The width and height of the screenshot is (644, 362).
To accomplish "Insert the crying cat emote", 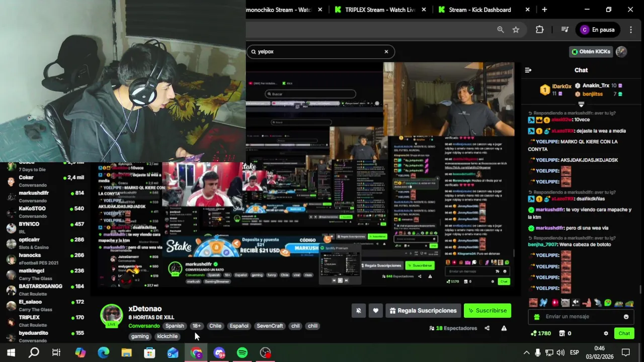I will click(x=565, y=303).
